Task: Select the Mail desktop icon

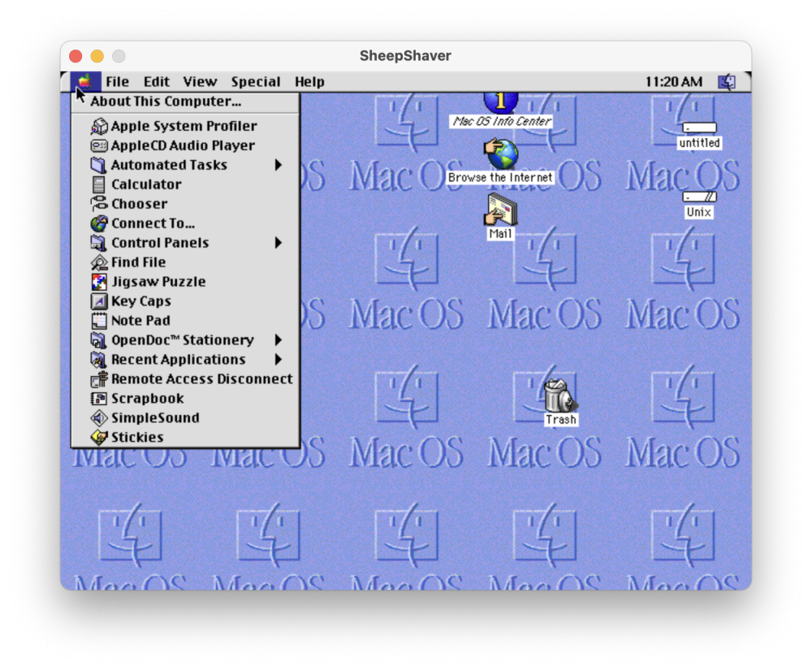Action: [x=501, y=210]
